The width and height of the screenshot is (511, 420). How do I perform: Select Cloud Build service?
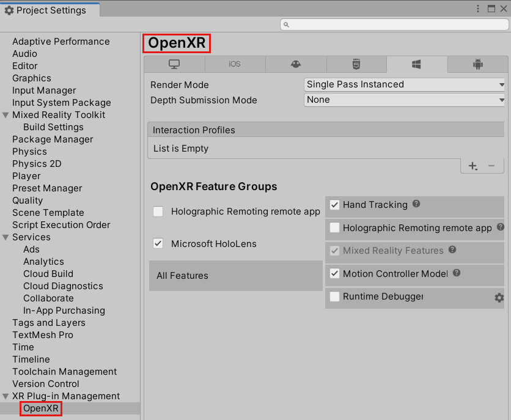[x=48, y=274]
